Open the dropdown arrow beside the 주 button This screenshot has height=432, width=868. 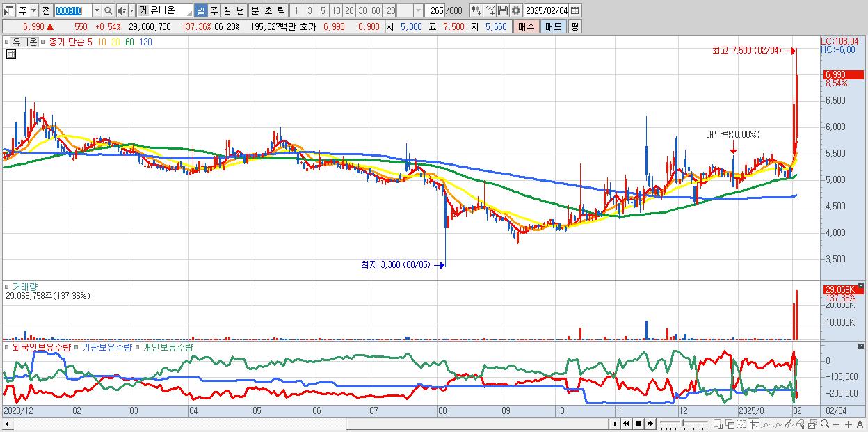pos(33,10)
